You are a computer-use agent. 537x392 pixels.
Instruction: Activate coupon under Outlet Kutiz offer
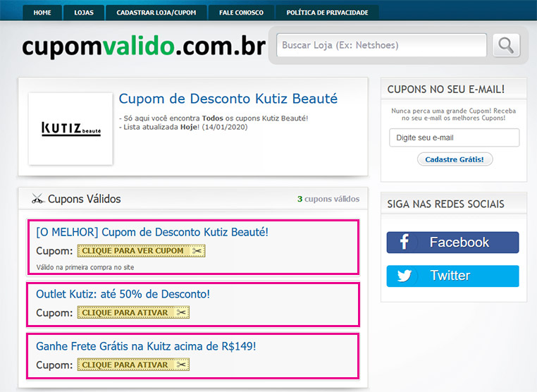click(133, 312)
